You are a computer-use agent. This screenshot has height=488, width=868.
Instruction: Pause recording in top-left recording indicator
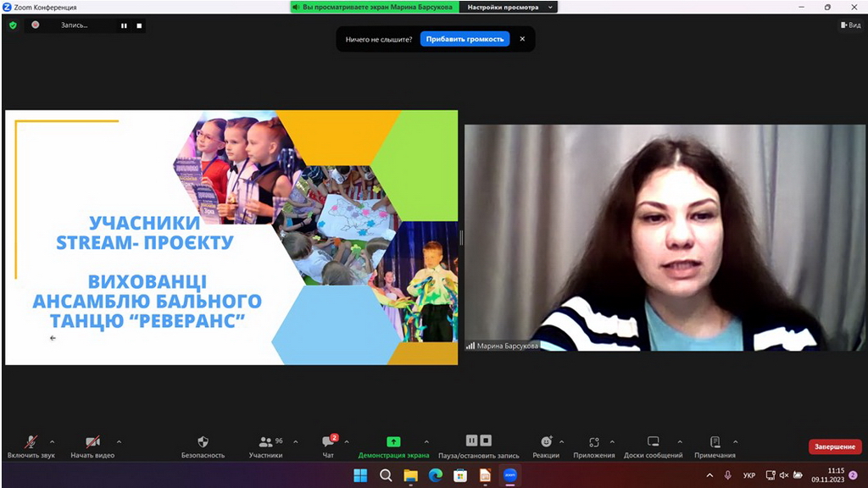pos(124,25)
